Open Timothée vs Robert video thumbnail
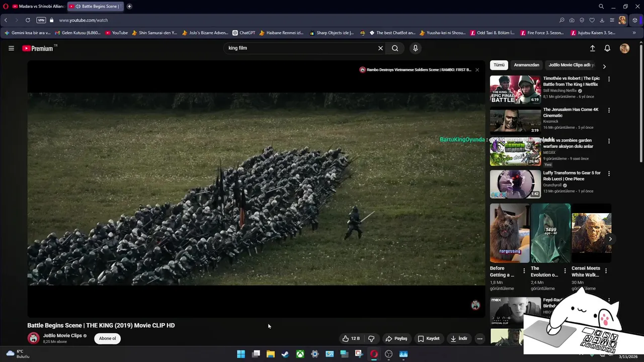 point(515,89)
